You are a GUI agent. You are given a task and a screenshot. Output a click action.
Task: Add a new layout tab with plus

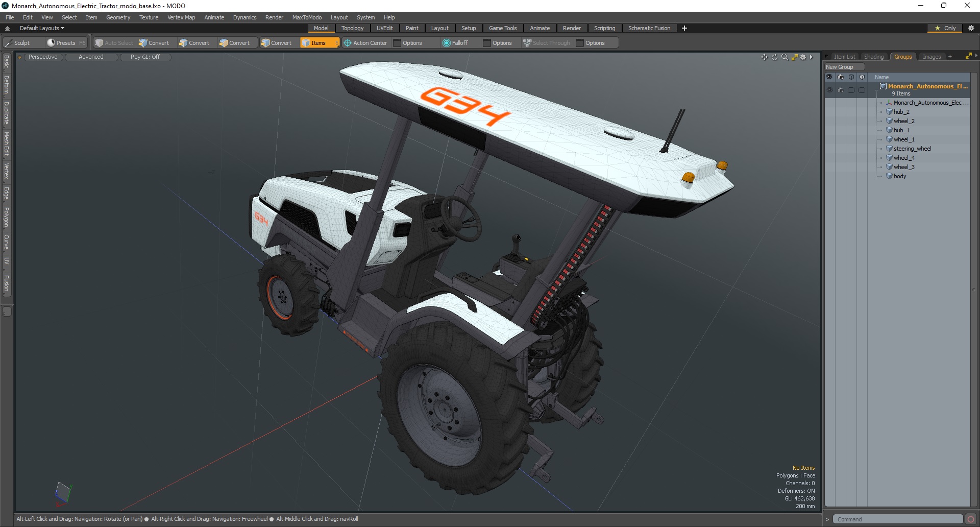click(x=684, y=28)
